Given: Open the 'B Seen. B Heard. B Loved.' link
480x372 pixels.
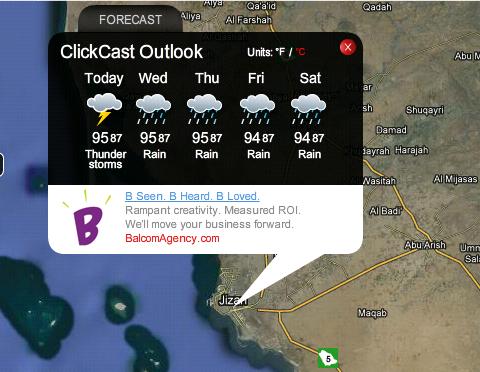Looking at the screenshot, I should [192, 196].
